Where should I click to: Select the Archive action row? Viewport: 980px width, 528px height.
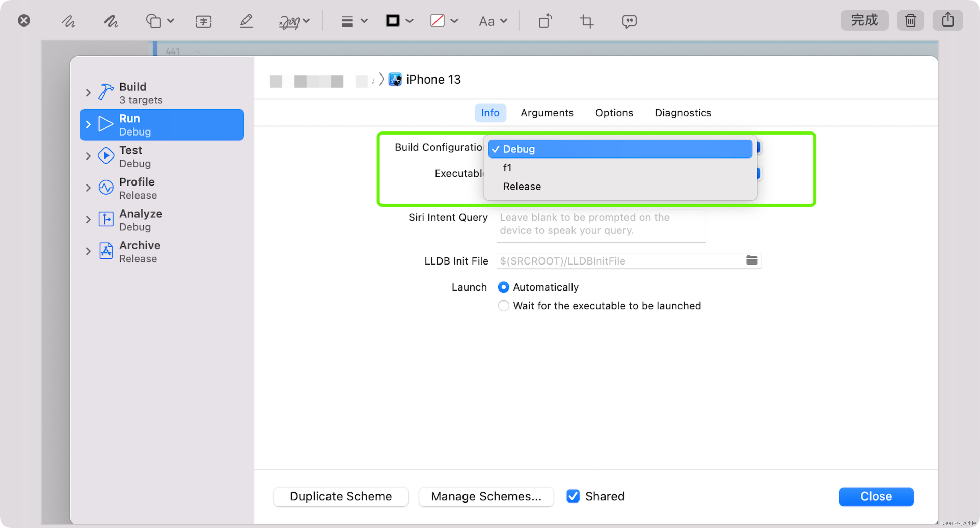pyautogui.click(x=162, y=252)
